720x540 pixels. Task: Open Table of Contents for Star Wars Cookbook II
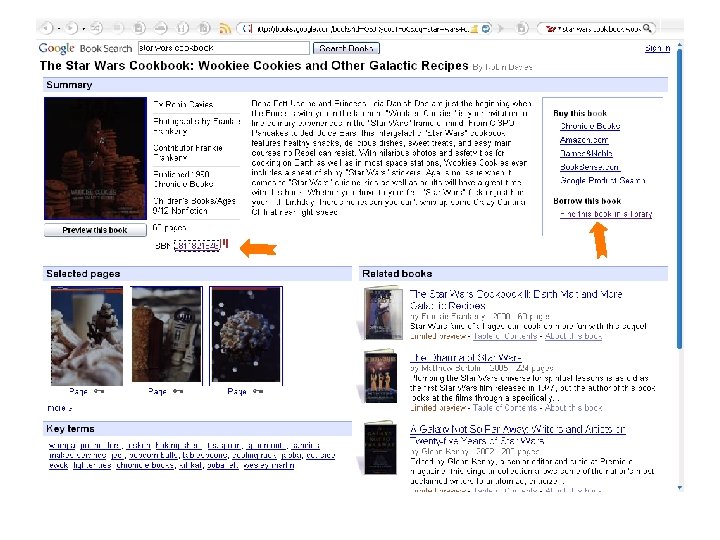click(505, 336)
